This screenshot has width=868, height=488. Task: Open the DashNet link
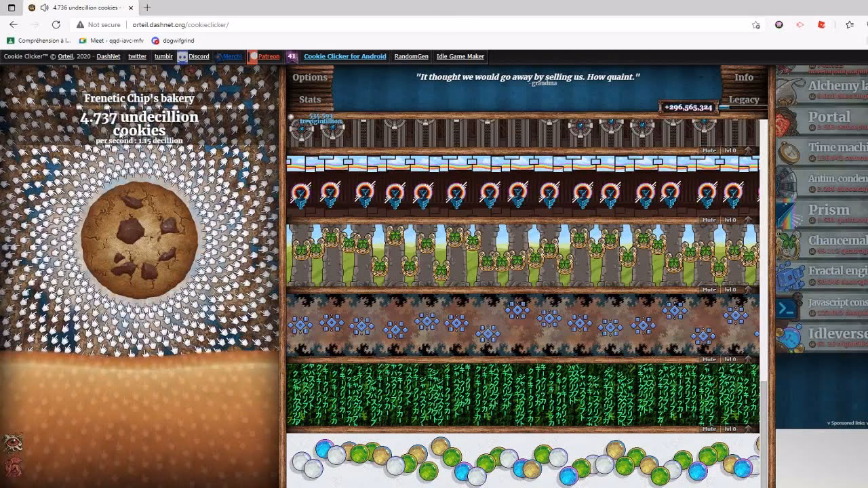tap(108, 56)
